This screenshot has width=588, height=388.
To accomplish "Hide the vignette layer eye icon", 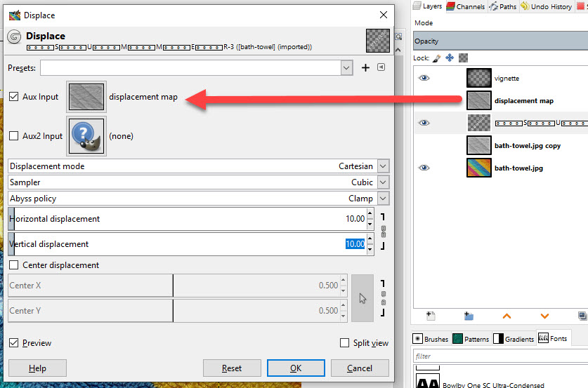I will coord(424,78).
